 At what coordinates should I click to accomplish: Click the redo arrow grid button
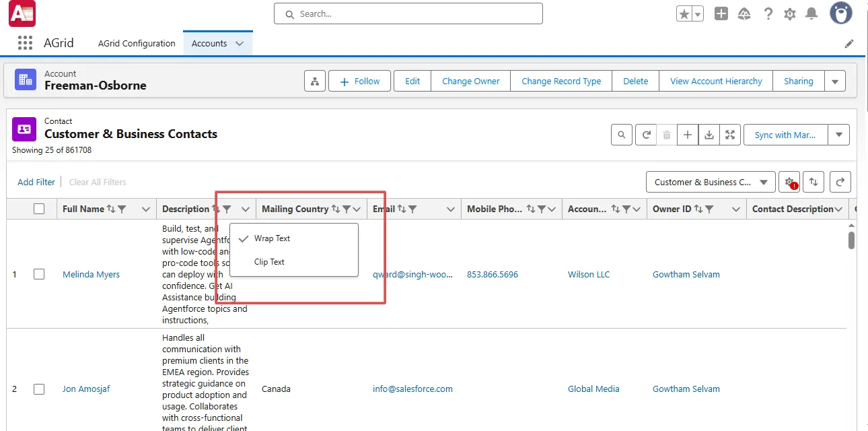pos(840,182)
